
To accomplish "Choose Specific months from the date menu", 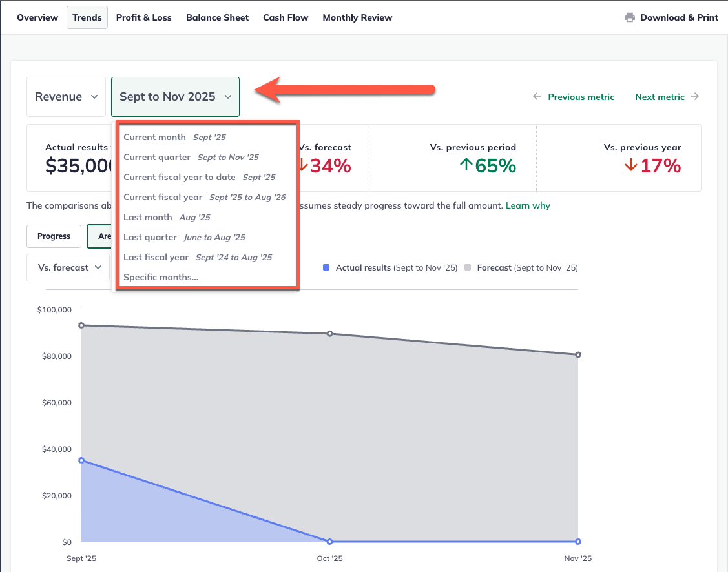I will [x=161, y=277].
